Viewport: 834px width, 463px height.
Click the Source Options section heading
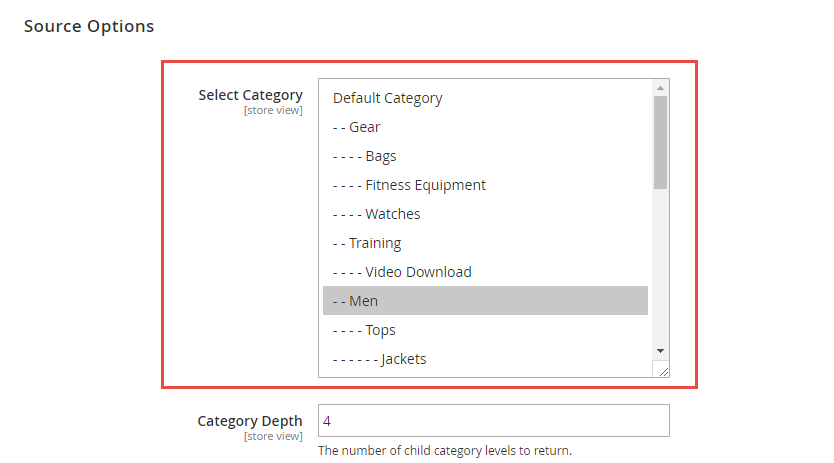click(89, 26)
